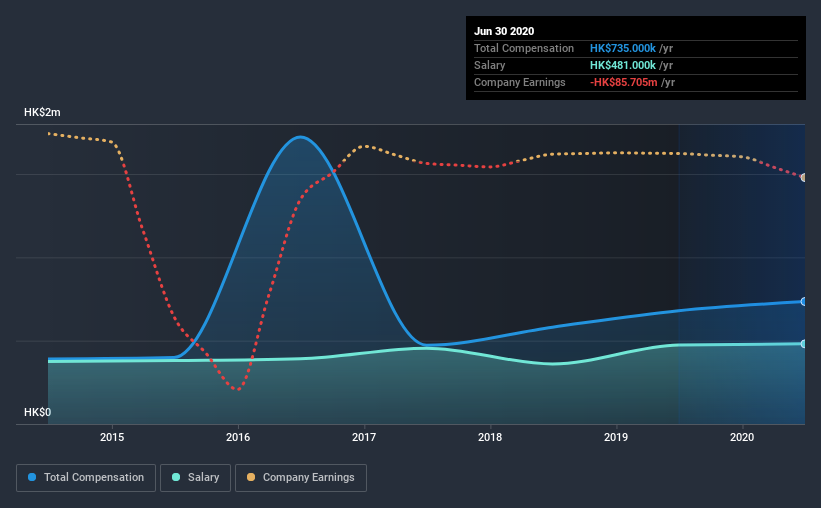The height and width of the screenshot is (508, 821).
Task: Click the teal Salary legend dot
Action: pyautogui.click(x=176, y=477)
